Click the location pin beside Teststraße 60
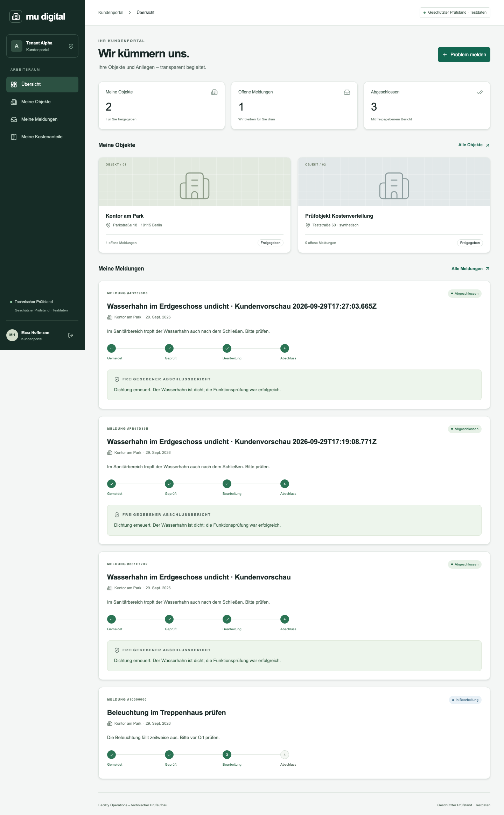The image size is (504, 815). click(308, 225)
